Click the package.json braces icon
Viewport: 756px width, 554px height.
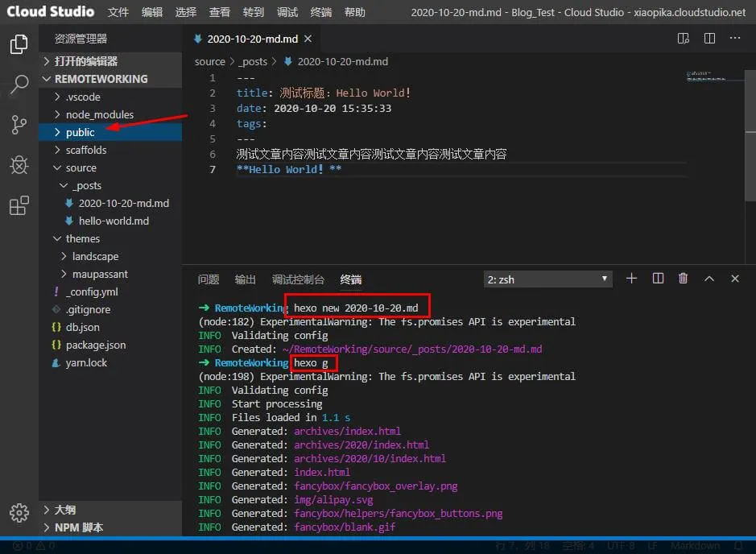[x=56, y=345]
